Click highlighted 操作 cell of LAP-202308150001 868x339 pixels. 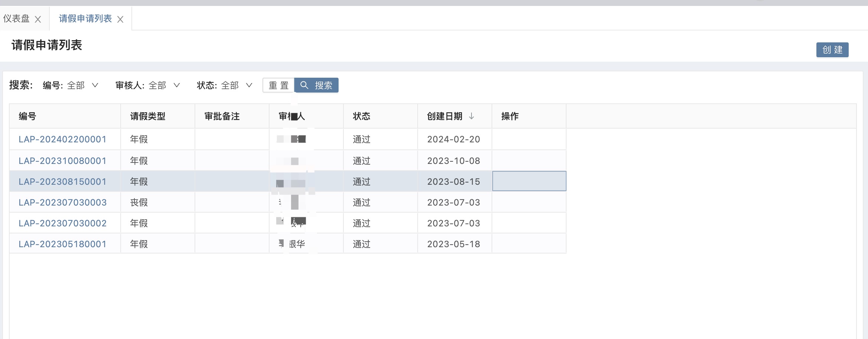(x=529, y=181)
